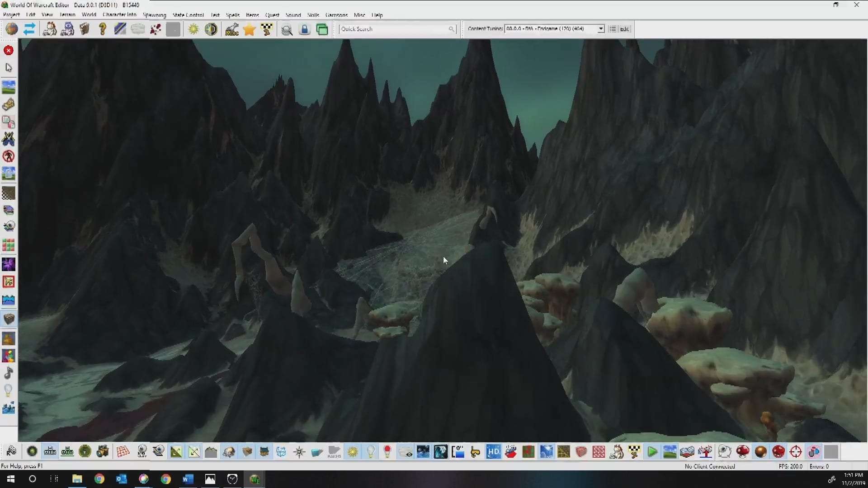868x488 pixels.
Task: Open the Spawning menu
Action: [x=154, y=15]
